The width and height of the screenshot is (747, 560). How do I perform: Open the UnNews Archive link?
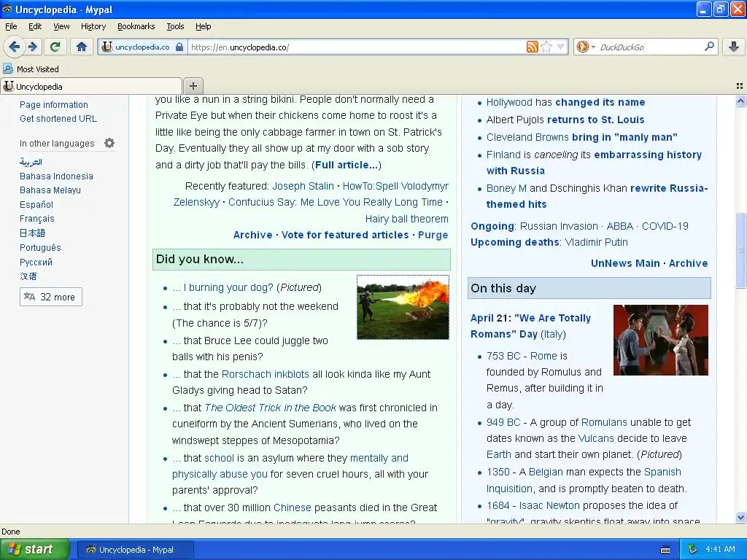point(688,262)
